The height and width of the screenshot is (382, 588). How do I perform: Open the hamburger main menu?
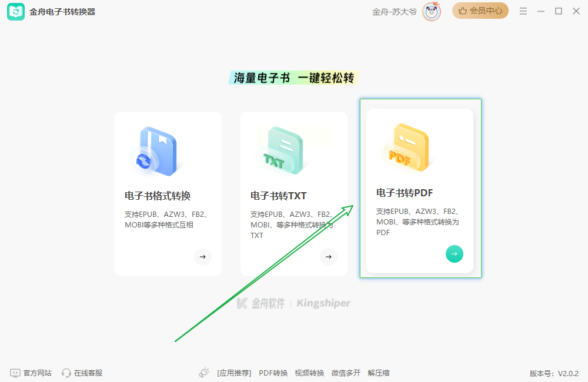[x=523, y=11]
